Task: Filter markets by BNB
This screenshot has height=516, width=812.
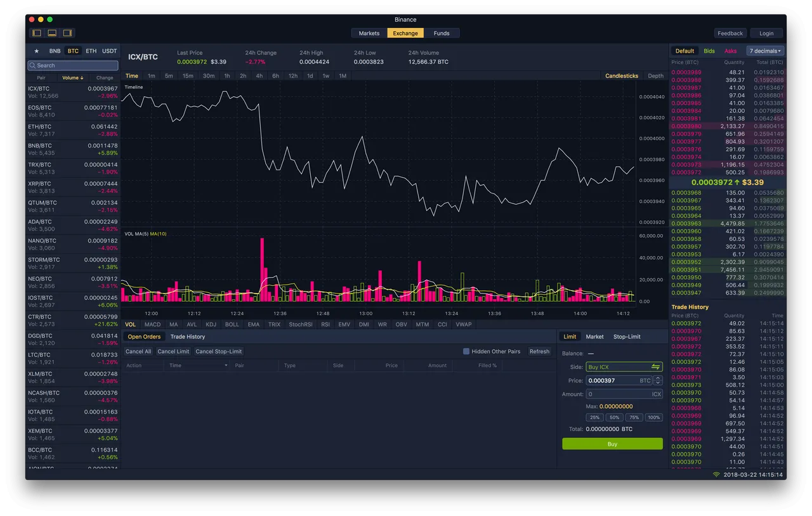Action: pyautogui.click(x=55, y=51)
